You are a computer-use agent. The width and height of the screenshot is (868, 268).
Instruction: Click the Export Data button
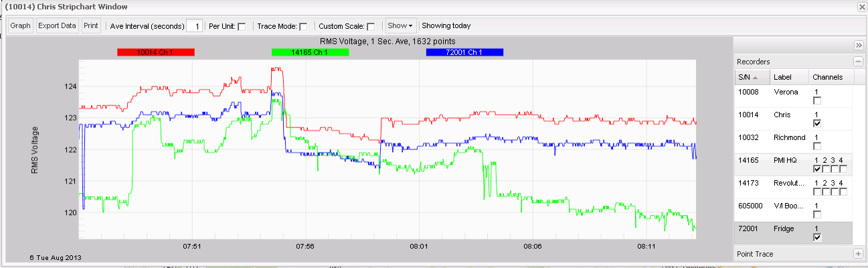57,26
